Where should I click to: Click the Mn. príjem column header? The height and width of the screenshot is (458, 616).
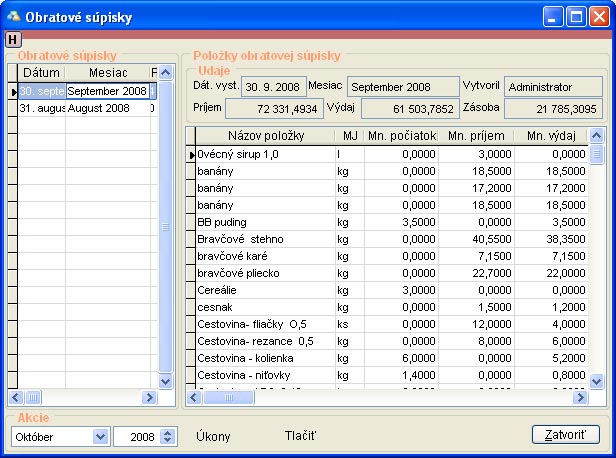[475, 136]
